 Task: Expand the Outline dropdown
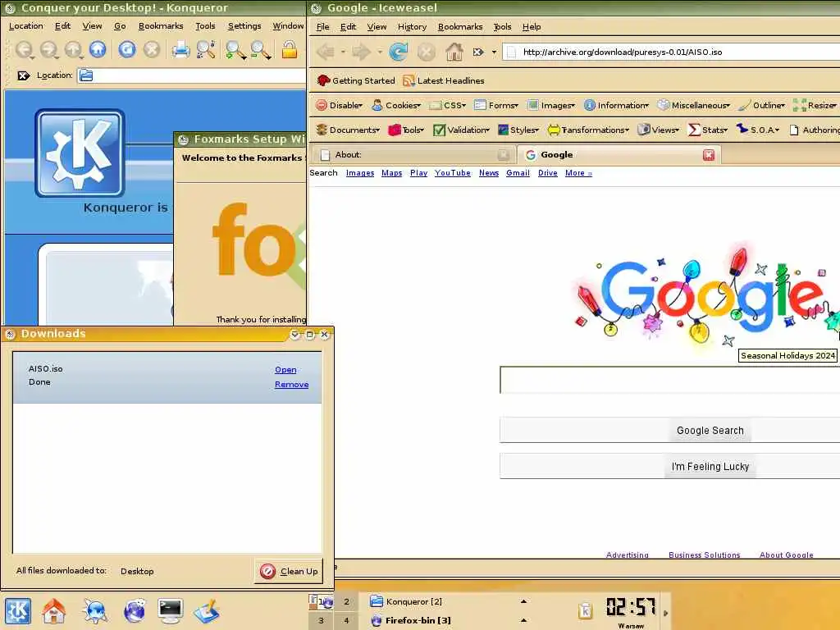click(761, 106)
